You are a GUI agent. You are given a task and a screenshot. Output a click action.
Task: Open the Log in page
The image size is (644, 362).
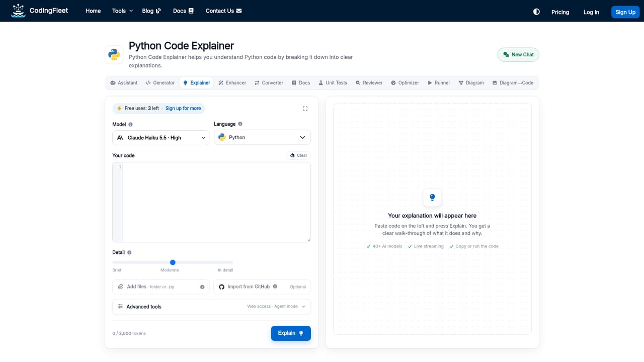point(591,12)
